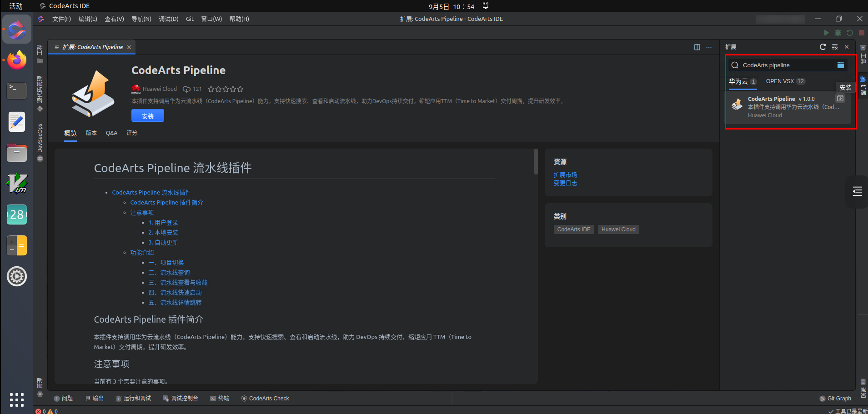
Task: Open the 编辑(E) menu
Action: (x=88, y=19)
